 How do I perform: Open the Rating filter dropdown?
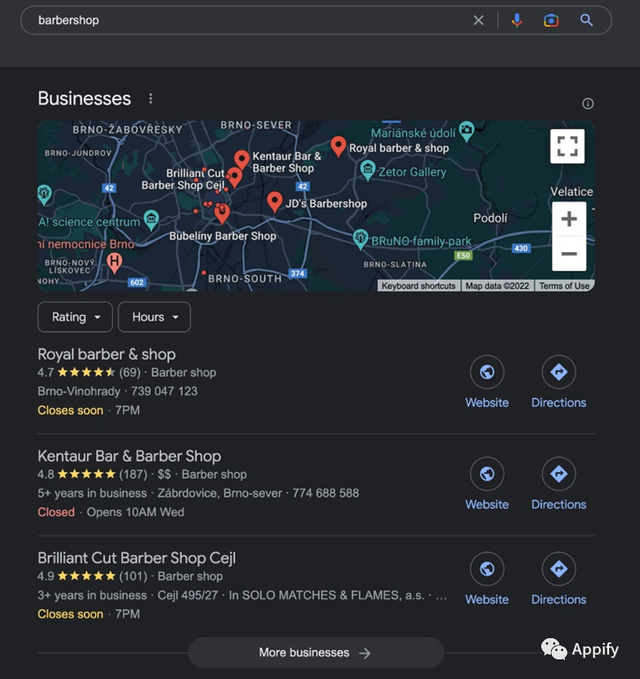point(75,317)
